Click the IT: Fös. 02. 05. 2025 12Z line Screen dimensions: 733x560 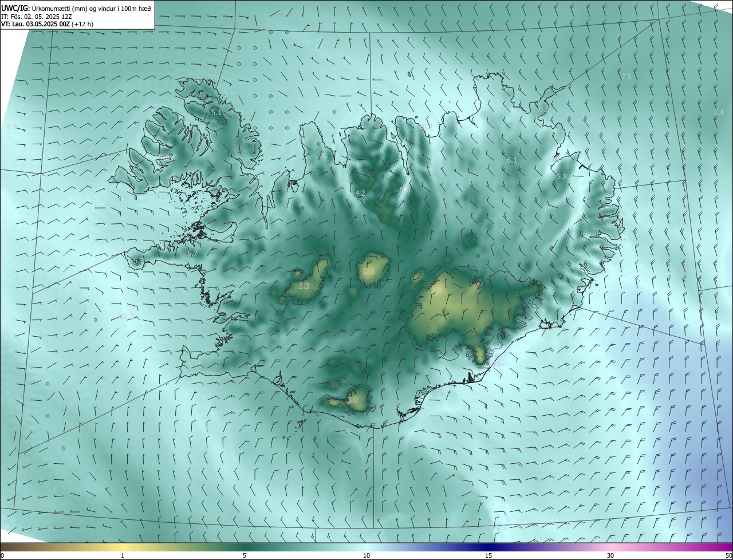pos(37,17)
